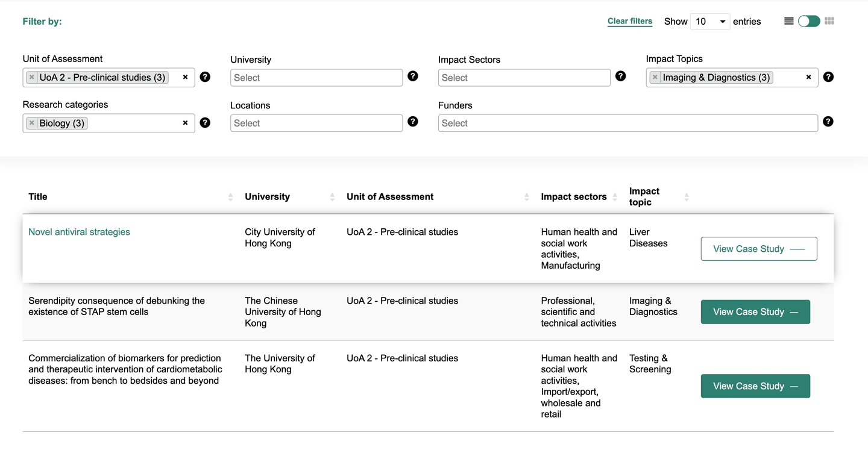The width and height of the screenshot is (868, 453).
Task: Click City University of Hong Kong cell
Action: click(x=280, y=237)
